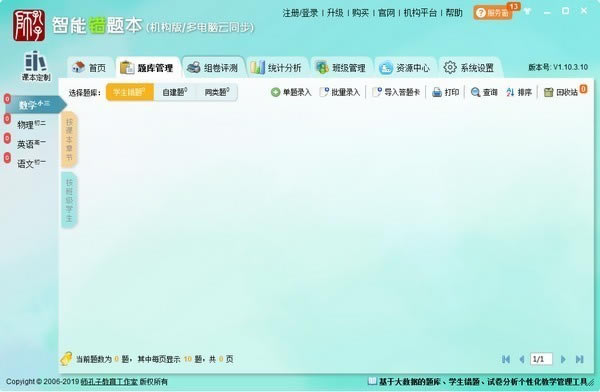The width and height of the screenshot is (600, 392).
Task: Open 师孔子教育工作室 copyright link
Action: click(x=109, y=381)
